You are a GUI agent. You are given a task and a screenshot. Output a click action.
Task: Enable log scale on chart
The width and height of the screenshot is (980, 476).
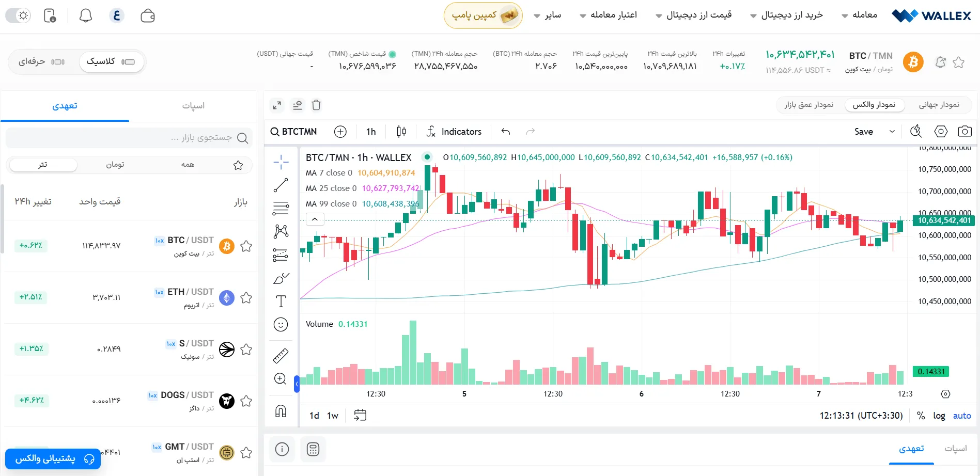click(939, 416)
